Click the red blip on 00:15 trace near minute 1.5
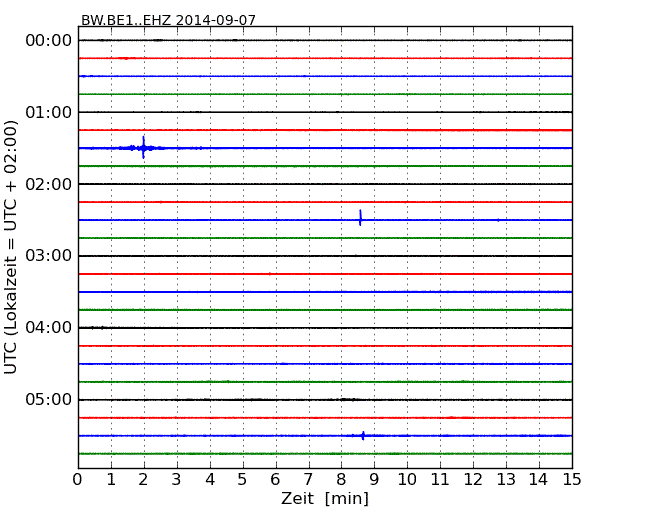Image resolution: width=650 pixels, height=520 pixels. [x=125, y=58]
